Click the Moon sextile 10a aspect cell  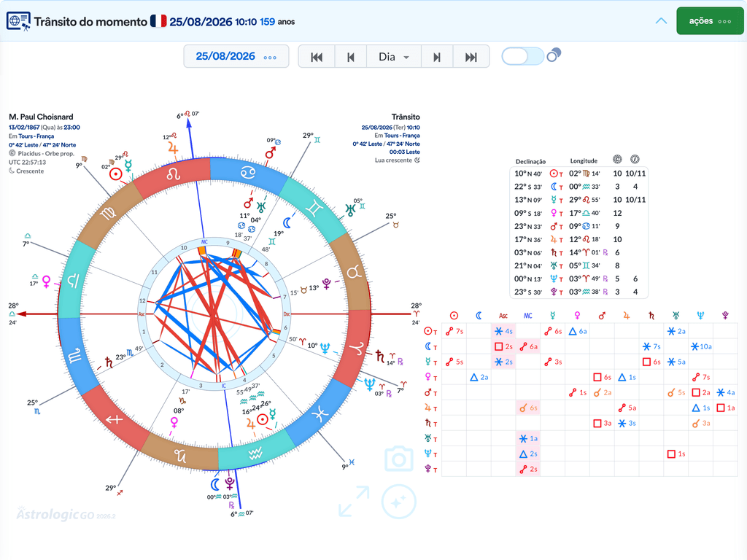click(x=701, y=346)
